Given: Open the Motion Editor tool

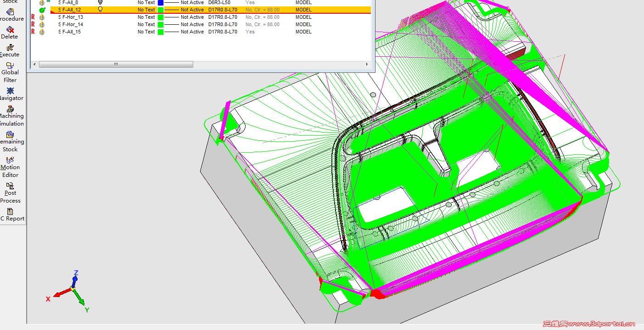Looking at the screenshot, I should (x=10, y=167).
